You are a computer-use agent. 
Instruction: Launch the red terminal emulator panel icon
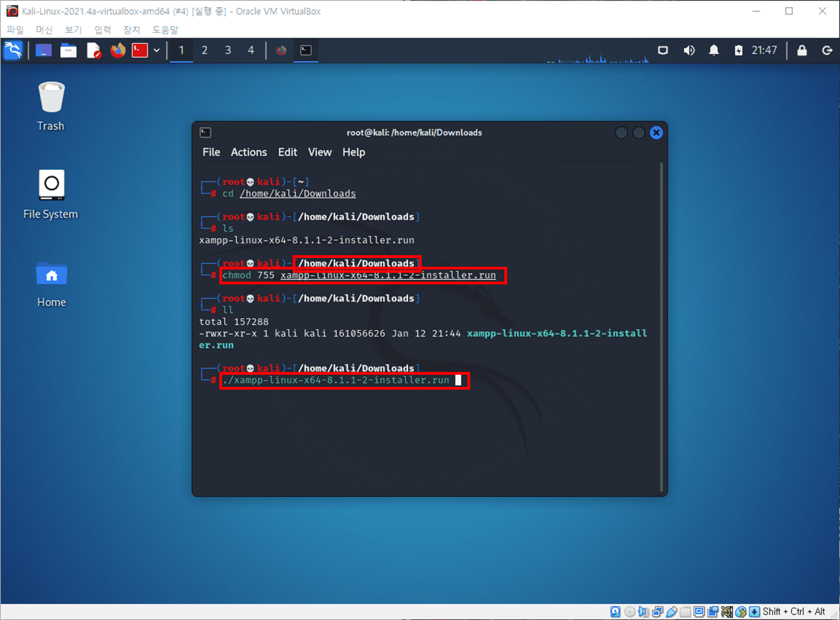pos(141,50)
